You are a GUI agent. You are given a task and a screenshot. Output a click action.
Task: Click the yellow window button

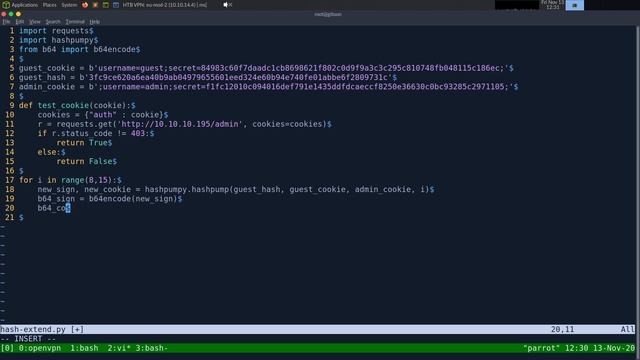18,14
